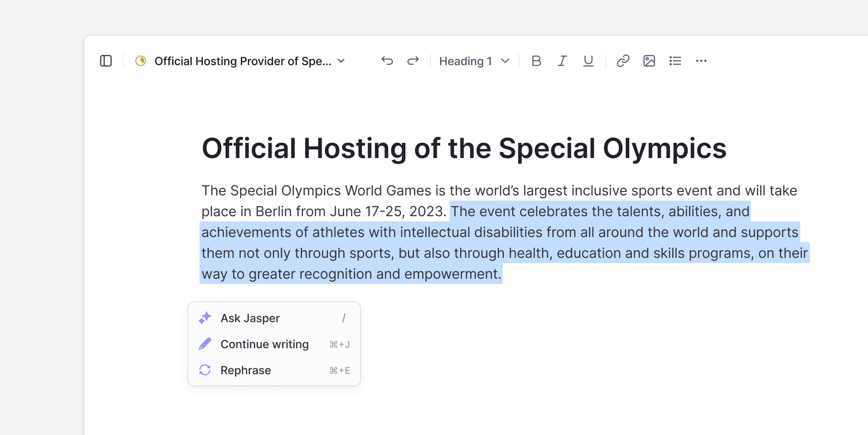Insert an image from the toolbar

tap(649, 61)
